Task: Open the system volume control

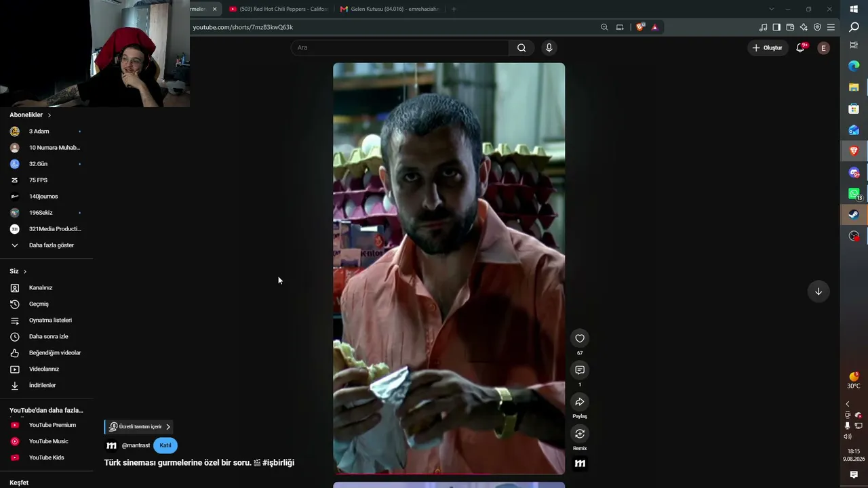Action: (848, 437)
